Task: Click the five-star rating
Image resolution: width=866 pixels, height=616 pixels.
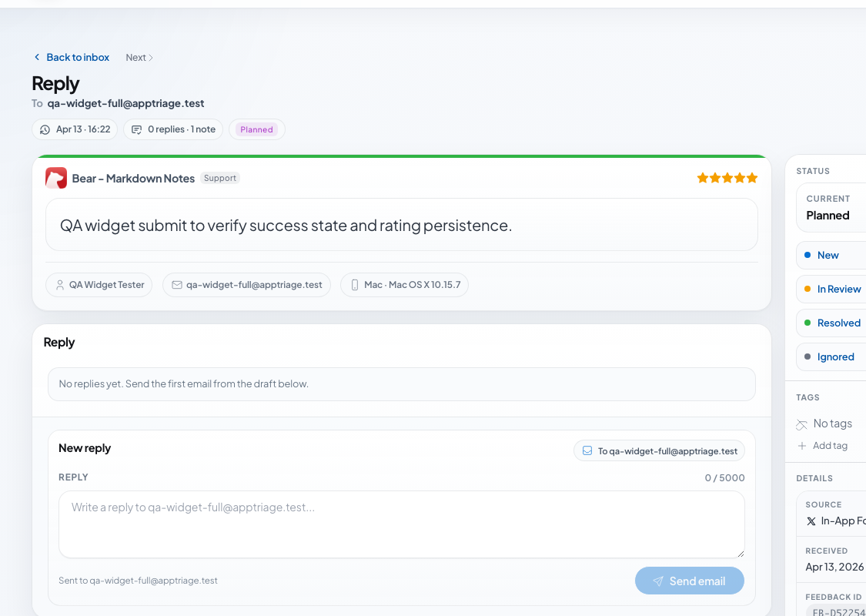Action: (x=727, y=178)
